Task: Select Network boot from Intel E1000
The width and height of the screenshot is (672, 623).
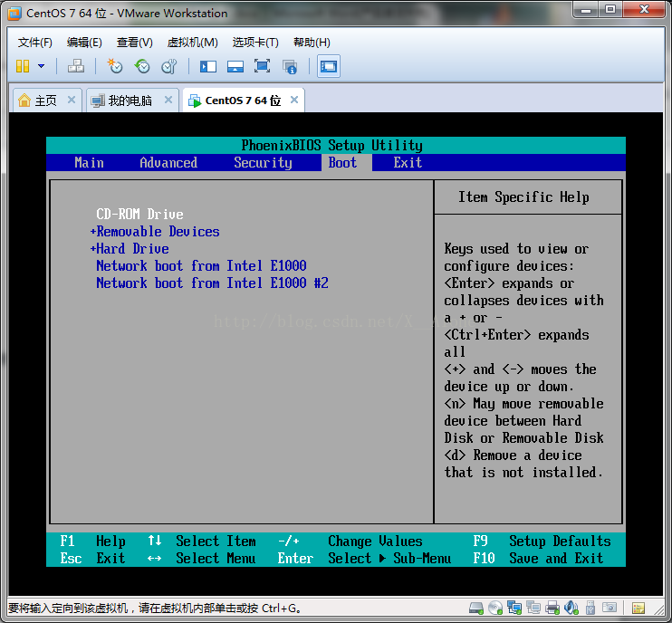Action: [x=201, y=265]
